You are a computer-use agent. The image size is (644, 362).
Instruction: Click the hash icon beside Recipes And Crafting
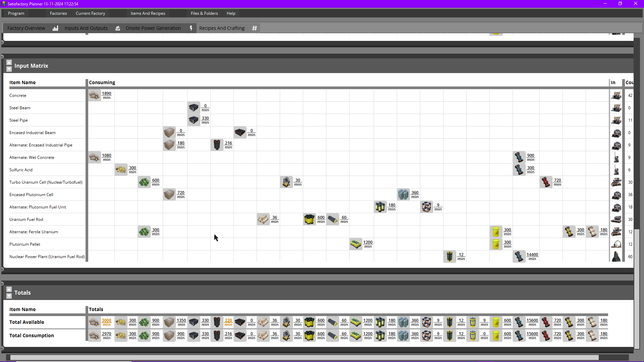[254, 28]
